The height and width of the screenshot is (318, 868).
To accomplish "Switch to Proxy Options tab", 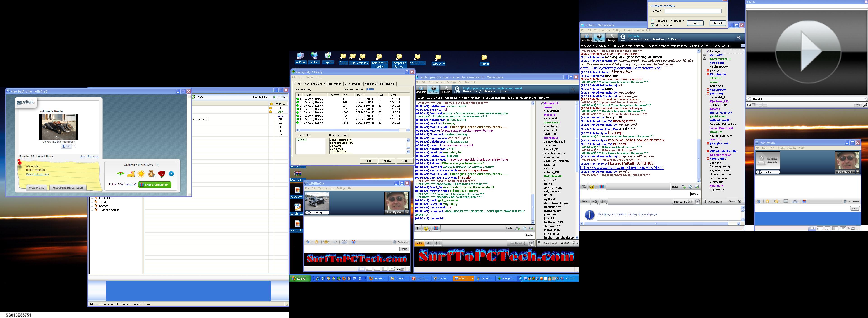I will [335, 84].
